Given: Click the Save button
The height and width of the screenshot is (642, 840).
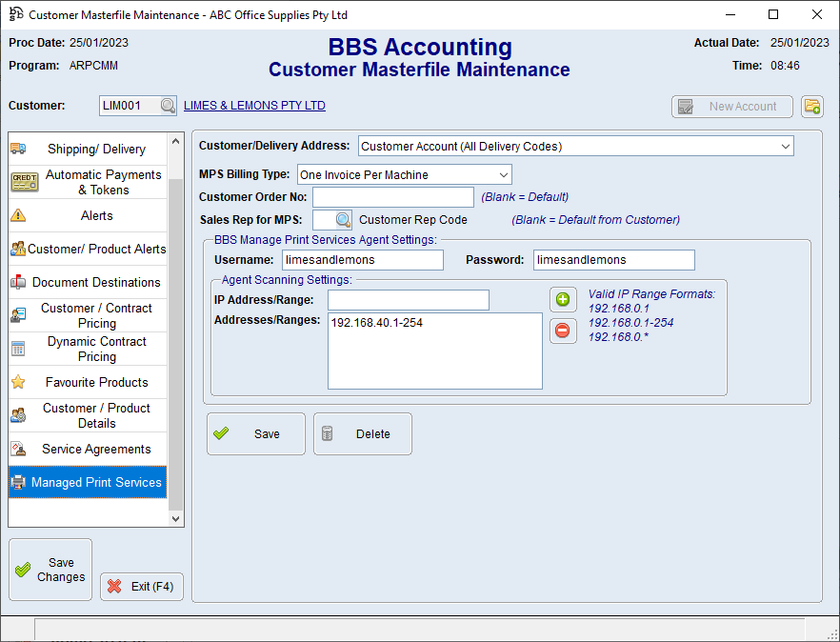Looking at the screenshot, I should (x=255, y=434).
